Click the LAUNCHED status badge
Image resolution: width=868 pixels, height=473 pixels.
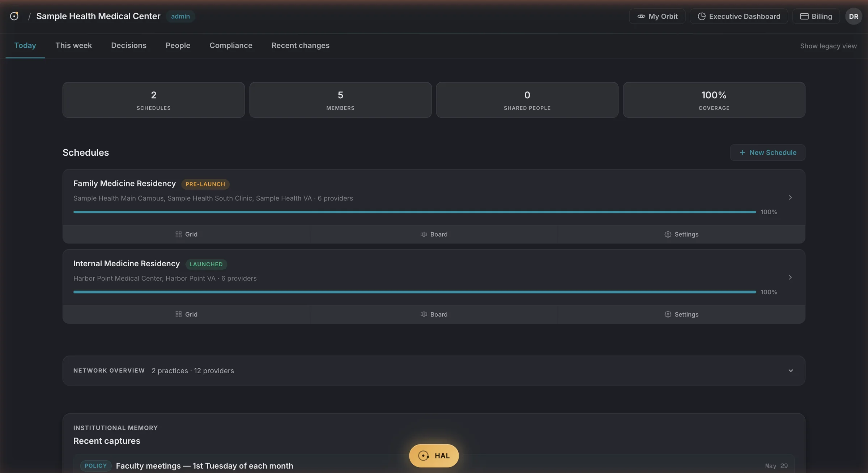(206, 264)
